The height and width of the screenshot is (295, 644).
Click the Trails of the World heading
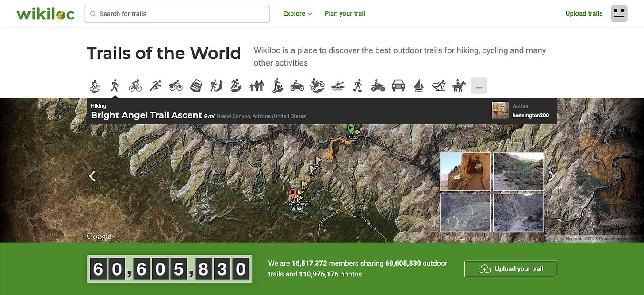164,53
